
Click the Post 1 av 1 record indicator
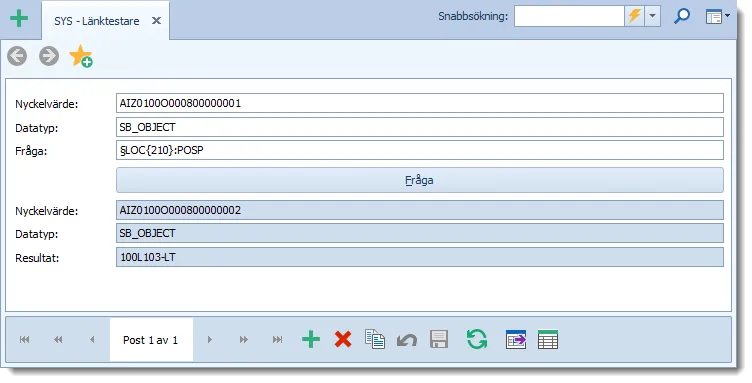pos(151,340)
